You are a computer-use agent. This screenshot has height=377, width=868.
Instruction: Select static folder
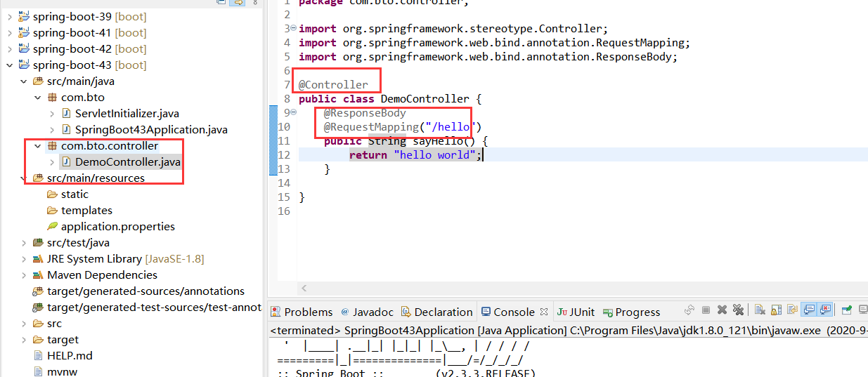[75, 194]
